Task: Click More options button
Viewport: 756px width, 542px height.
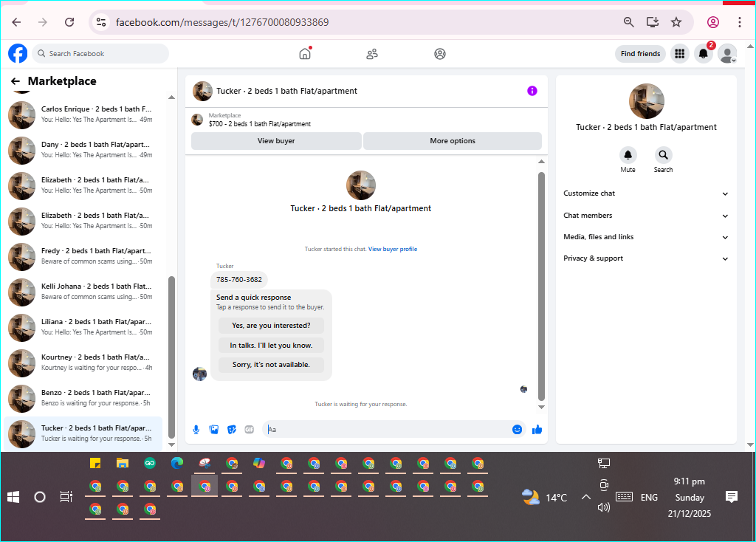Action: (x=453, y=141)
